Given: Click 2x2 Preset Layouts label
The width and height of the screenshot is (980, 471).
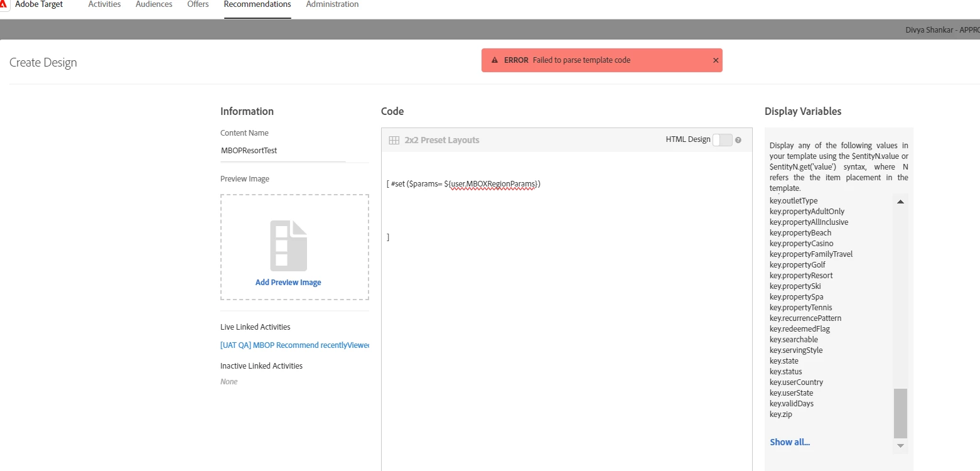Looking at the screenshot, I should coord(442,140).
